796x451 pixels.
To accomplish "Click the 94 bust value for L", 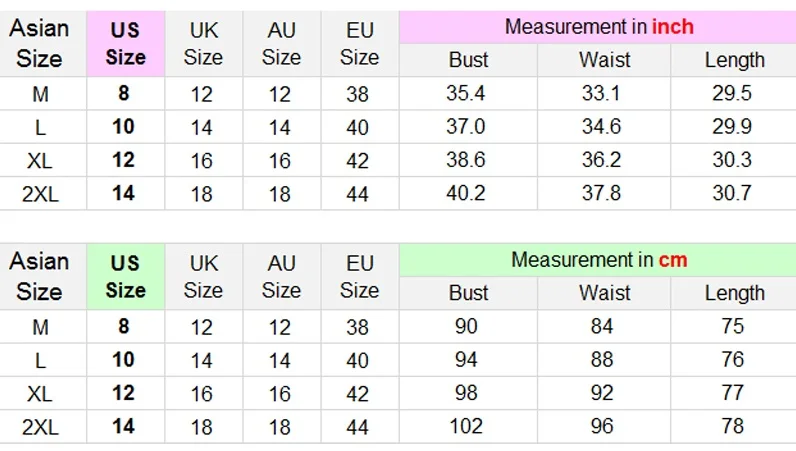I will click(x=466, y=360).
